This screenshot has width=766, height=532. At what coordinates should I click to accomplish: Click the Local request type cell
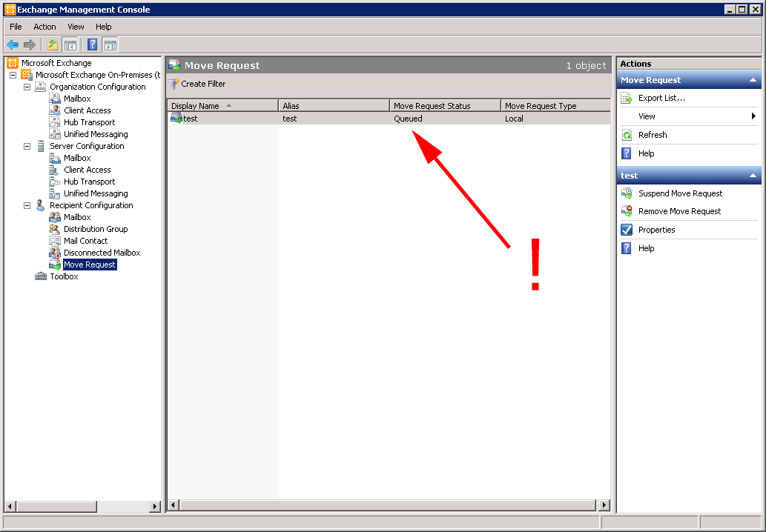514,119
